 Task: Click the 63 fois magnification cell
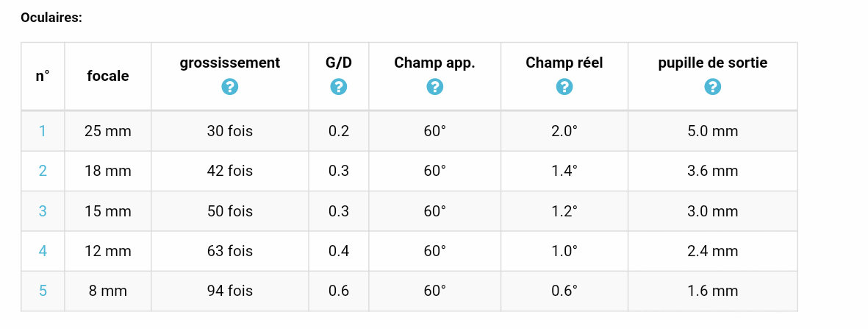click(230, 251)
